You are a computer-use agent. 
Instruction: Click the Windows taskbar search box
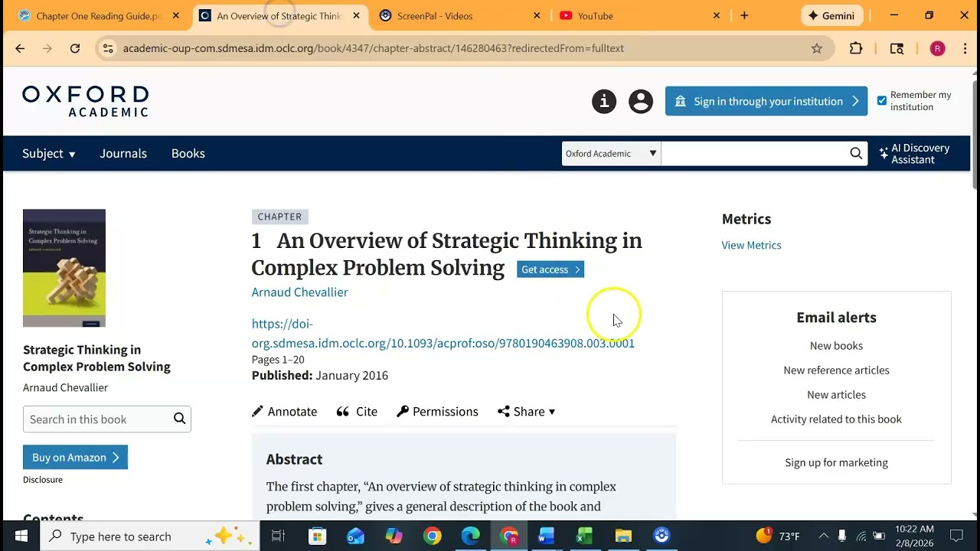tap(150, 536)
